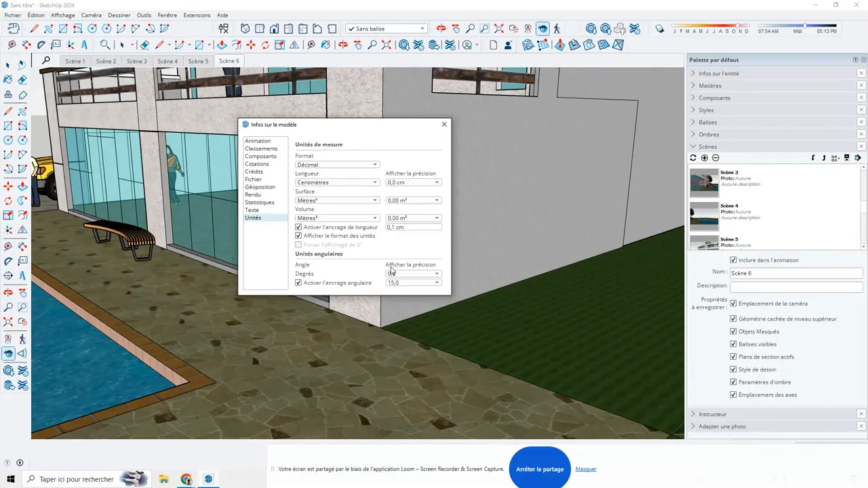Open the Longueur Centimètres dropdown
The height and width of the screenshot is (488, 868).
pos(337,182)
